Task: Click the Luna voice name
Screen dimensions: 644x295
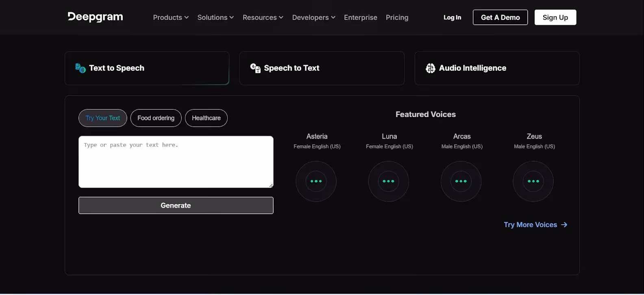Action: [x=389, y=137]
